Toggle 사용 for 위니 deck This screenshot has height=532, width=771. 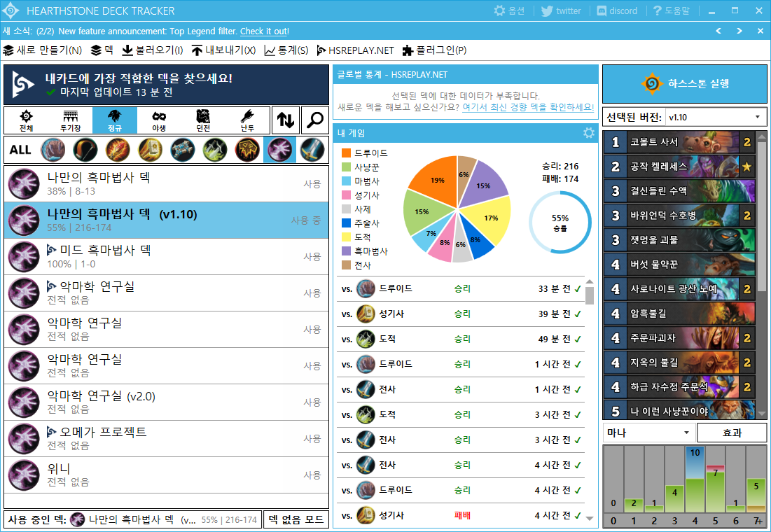(312, 475)
